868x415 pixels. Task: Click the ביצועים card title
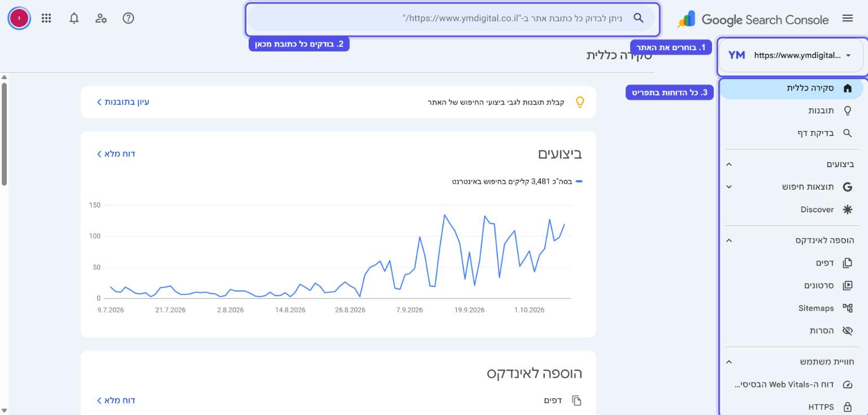(x=559, y=154)
